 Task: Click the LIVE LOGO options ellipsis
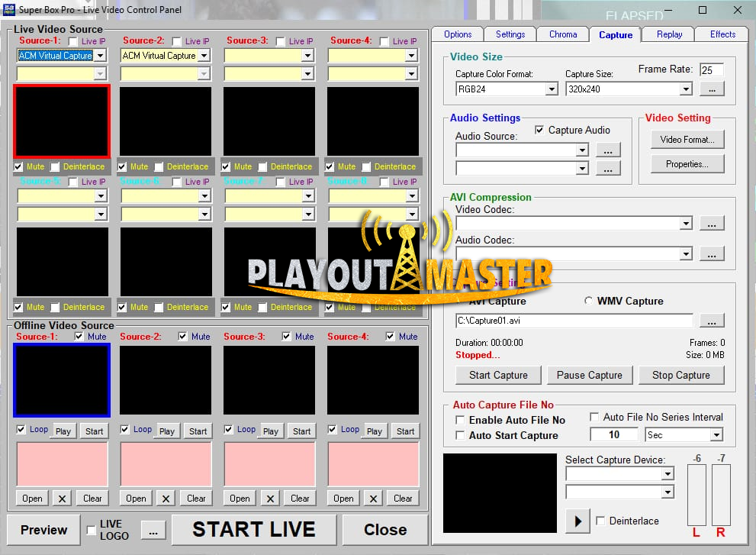pyautogui.click(x=153, y=530)
